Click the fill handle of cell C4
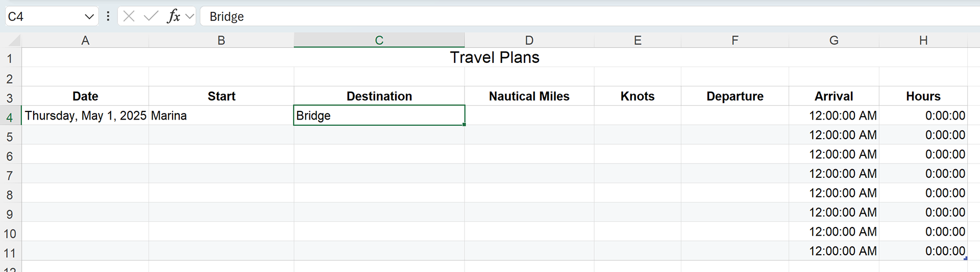Viewport: 980px width, 272px height. click(x=464, y=125)
